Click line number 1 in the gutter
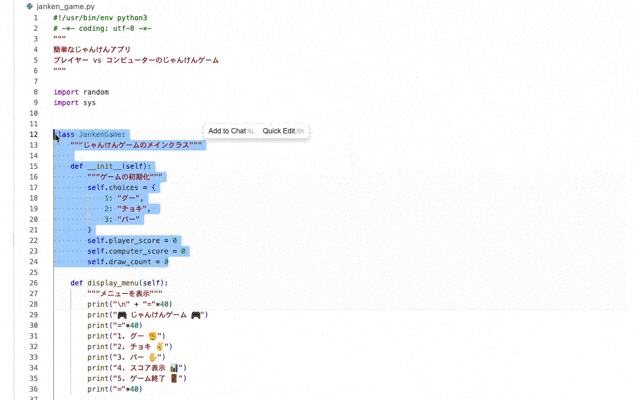This screenshot has height=400, width=640. (36, 18)
